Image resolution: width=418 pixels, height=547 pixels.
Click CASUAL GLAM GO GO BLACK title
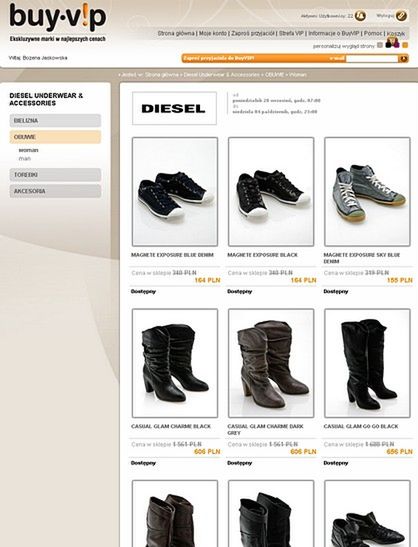[361, 426]
